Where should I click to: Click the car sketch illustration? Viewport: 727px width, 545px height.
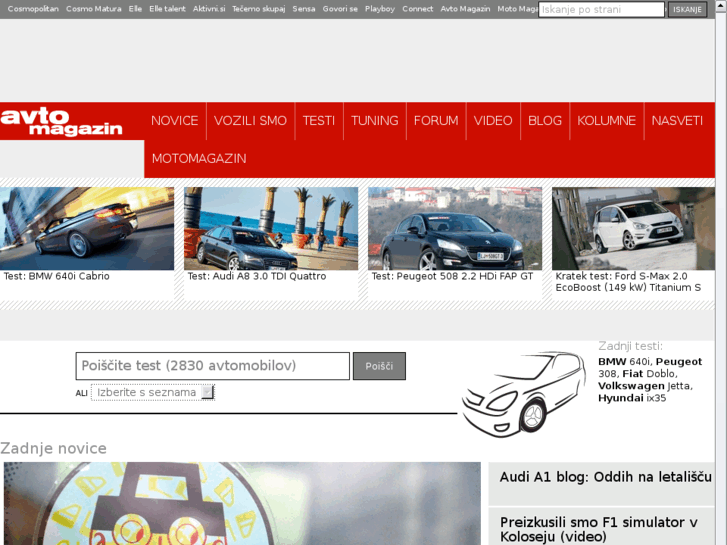(x=524, y=394)
